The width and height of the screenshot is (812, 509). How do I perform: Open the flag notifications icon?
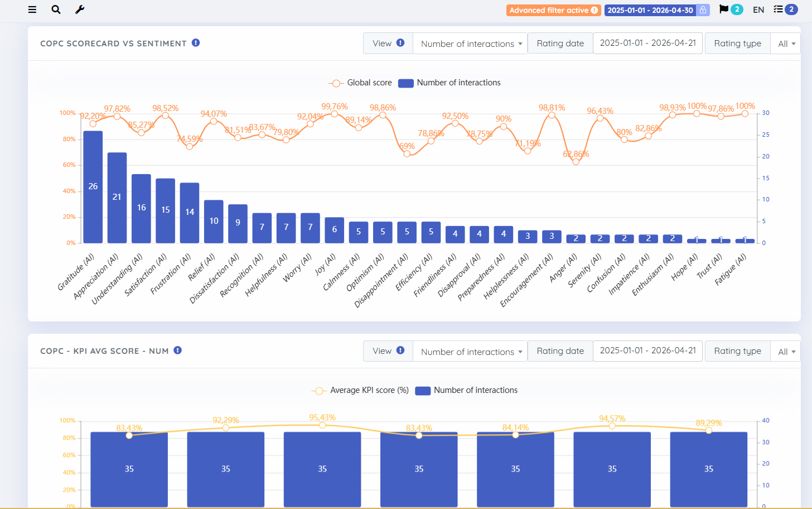point(724,9)
